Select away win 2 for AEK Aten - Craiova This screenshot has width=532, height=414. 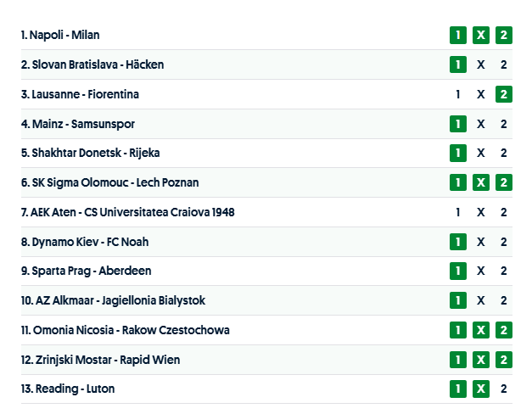pos(503,212)
